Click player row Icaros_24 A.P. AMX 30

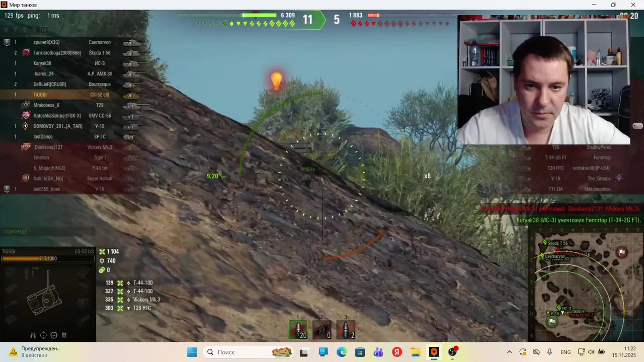click(x=73, y=74)
